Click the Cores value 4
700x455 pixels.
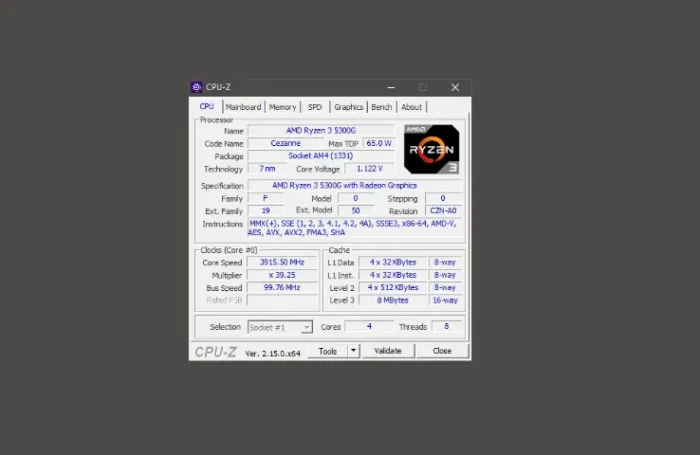[369, 326]
